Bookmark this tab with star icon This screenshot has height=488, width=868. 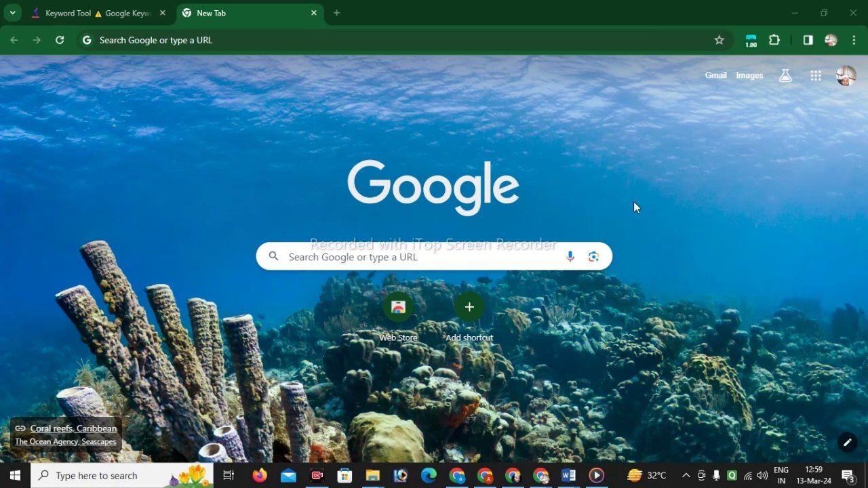point(719,40)
